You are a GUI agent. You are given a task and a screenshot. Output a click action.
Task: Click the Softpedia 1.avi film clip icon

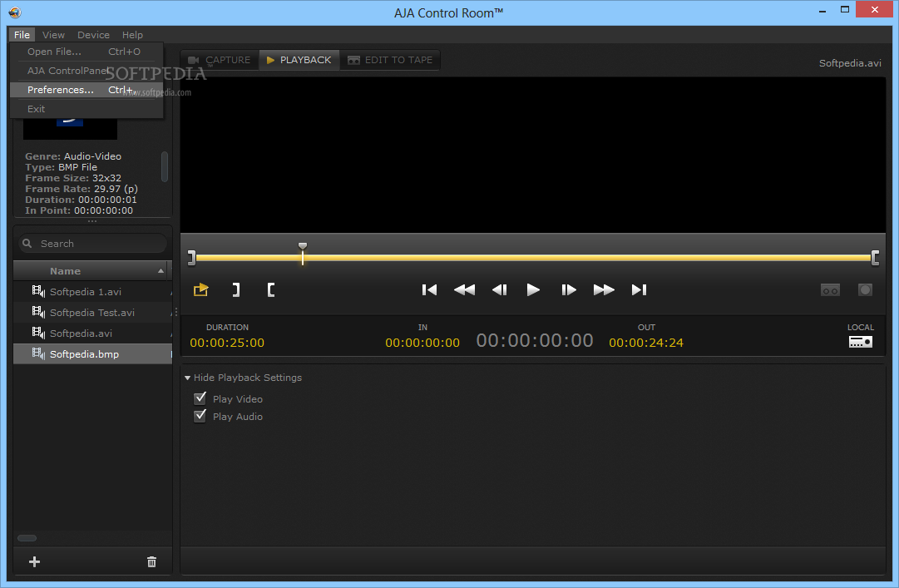[x=38, y=292]
